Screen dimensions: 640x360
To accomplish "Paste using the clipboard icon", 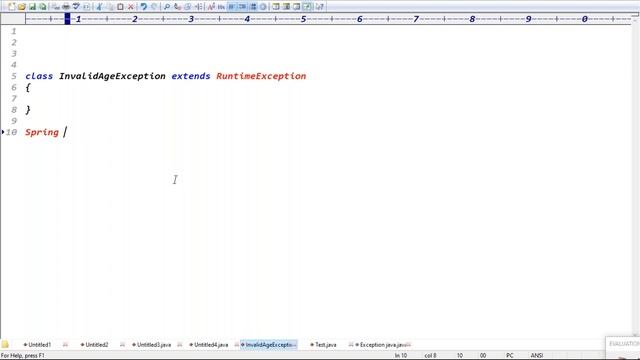I will (120, 7).
